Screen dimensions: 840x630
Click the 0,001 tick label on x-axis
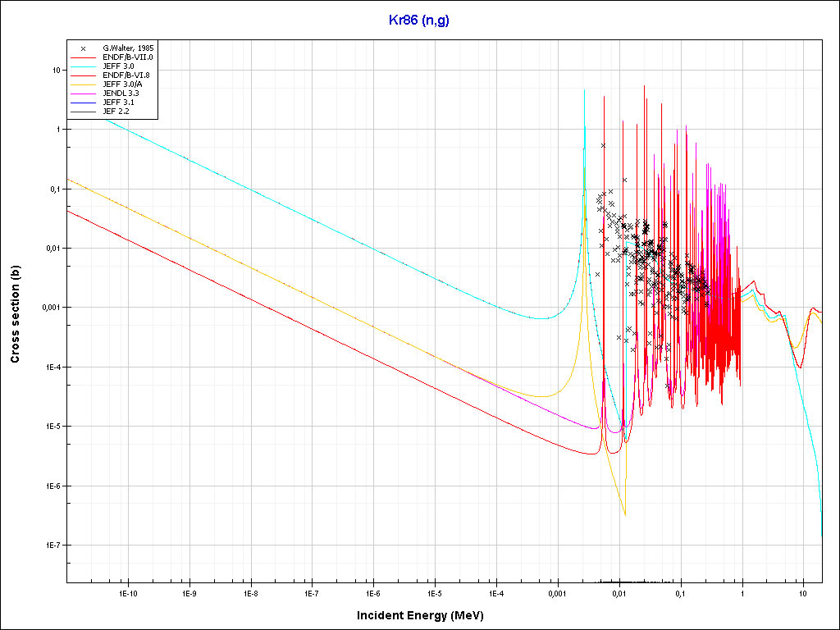coord(557,592)
